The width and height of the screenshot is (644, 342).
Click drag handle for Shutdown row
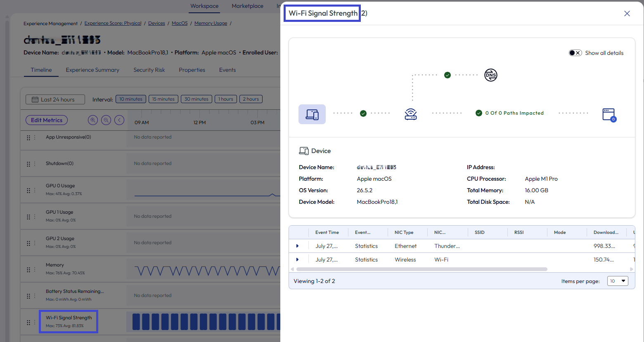click(28, 164)
